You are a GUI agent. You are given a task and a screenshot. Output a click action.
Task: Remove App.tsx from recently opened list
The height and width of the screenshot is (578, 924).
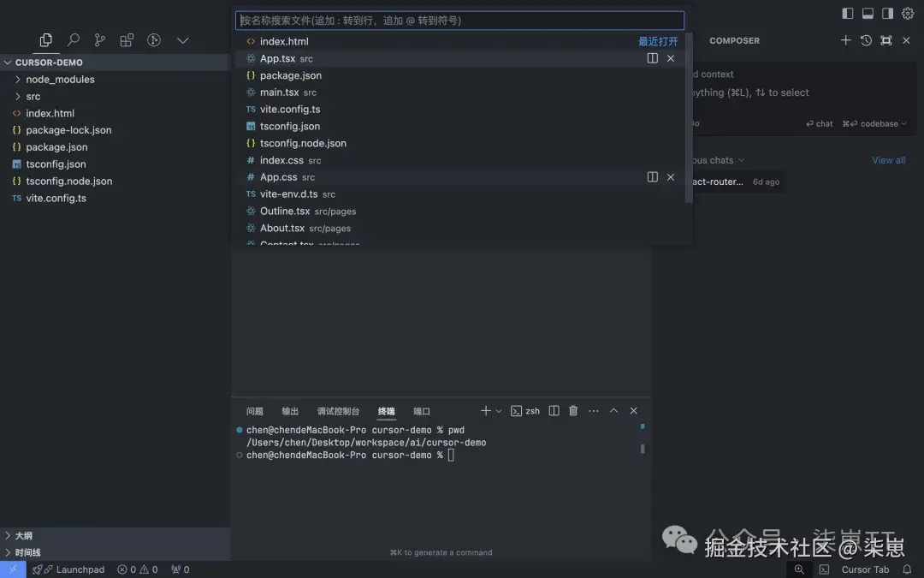click(x=671, y=58)
